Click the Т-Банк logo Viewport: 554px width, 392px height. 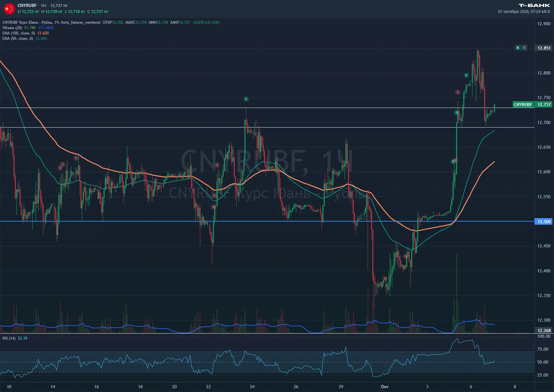point(534,5)
